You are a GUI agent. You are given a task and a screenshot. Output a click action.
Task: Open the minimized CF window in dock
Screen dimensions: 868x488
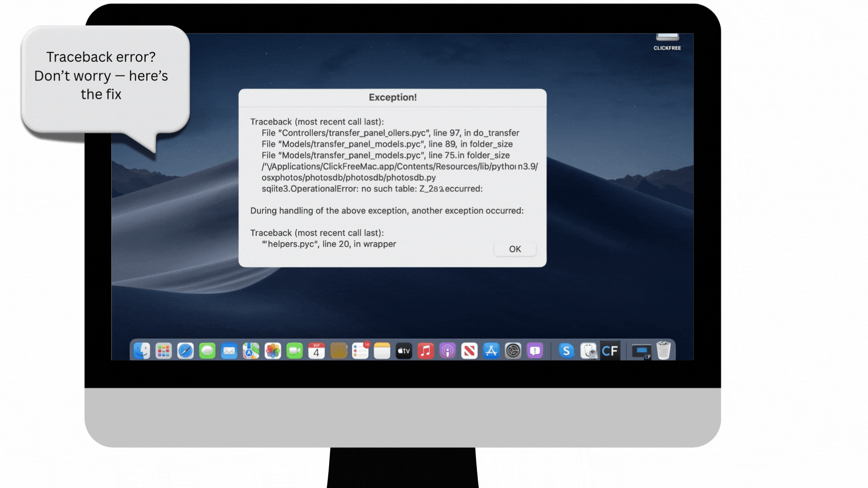(642, 351)
